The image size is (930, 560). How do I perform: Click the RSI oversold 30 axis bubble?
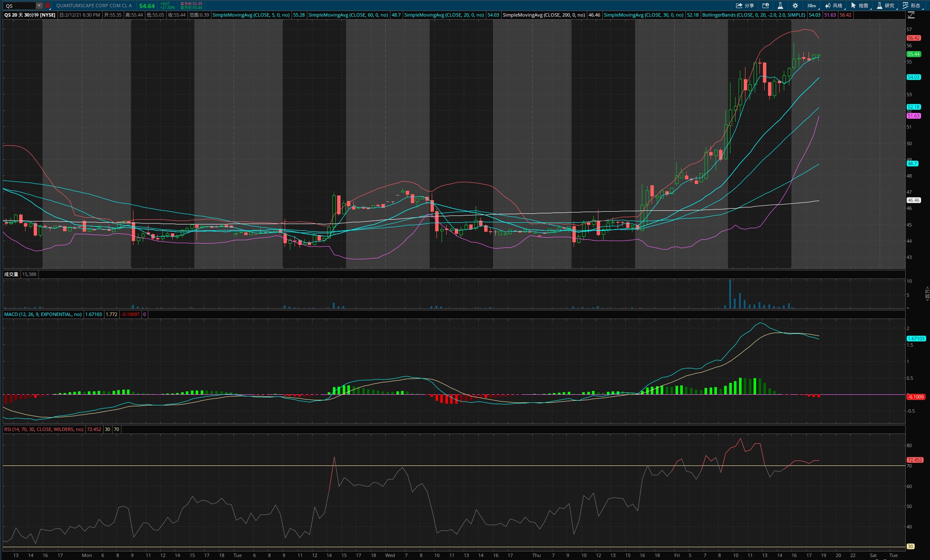click(x=910, y=546)
